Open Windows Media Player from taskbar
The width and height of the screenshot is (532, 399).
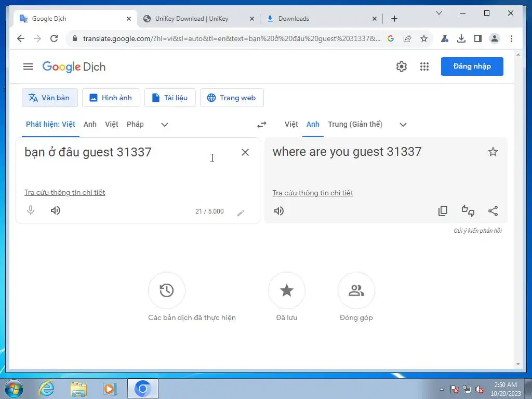pos(110,389)
